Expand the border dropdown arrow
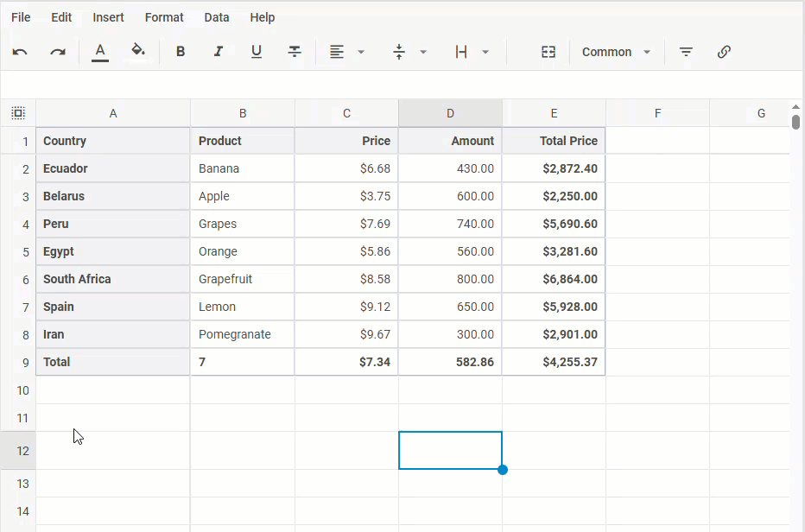The width and height of the screenshot is (805, 532). (485, 52)
